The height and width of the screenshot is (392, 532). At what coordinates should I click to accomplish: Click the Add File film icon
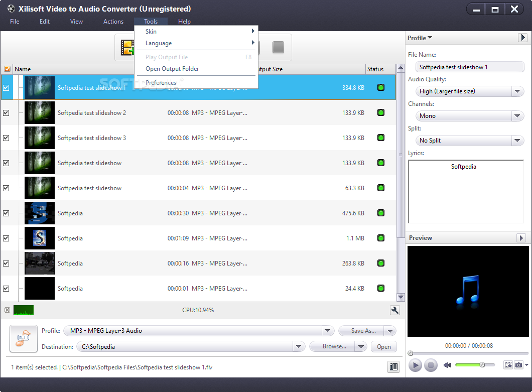127,48
